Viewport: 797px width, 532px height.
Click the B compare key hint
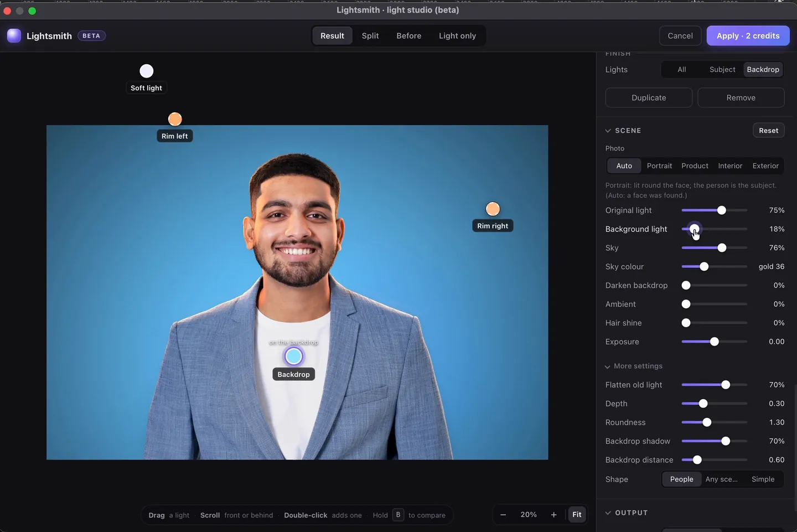398,515
